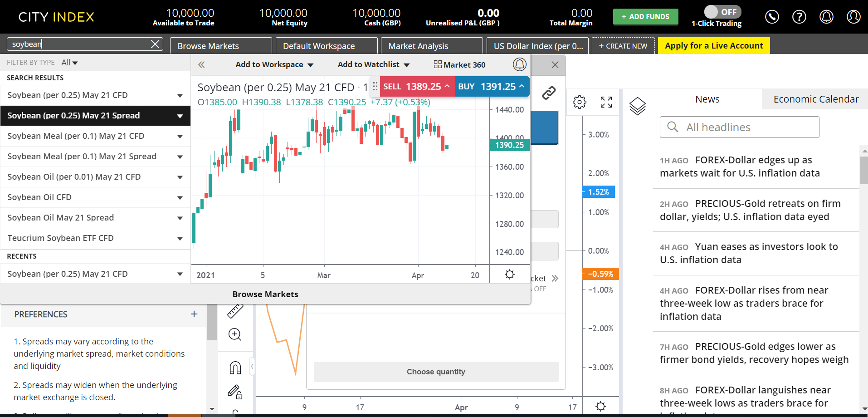This screenshot has width=868, height=417.
Task: Expand the Preferences section plus
Action: click(194, 314)
